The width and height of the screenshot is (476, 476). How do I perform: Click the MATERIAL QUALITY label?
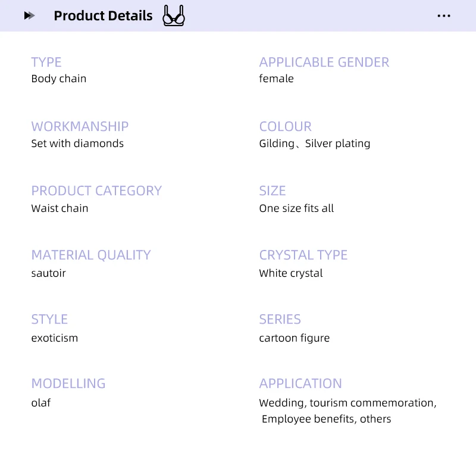point(91,255)
